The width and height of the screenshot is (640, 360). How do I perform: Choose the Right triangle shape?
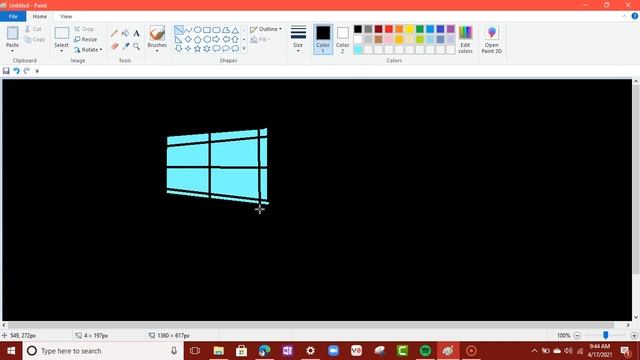click(179, 39)
